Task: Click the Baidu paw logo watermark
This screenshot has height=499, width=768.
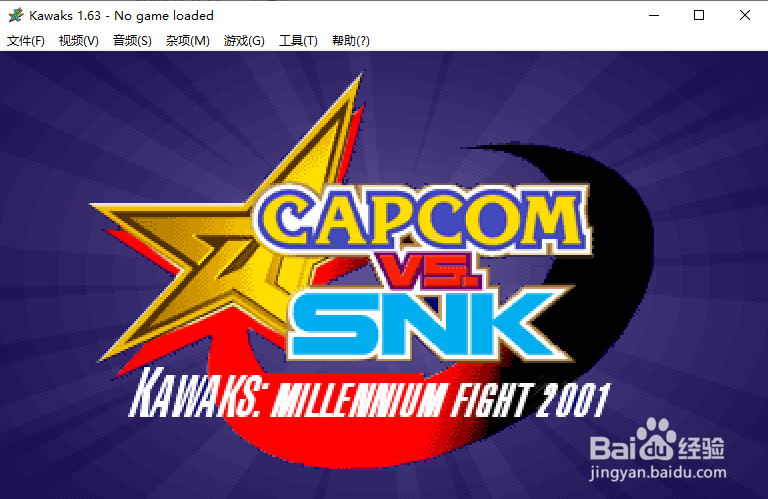Action: [x=656, y=439]
